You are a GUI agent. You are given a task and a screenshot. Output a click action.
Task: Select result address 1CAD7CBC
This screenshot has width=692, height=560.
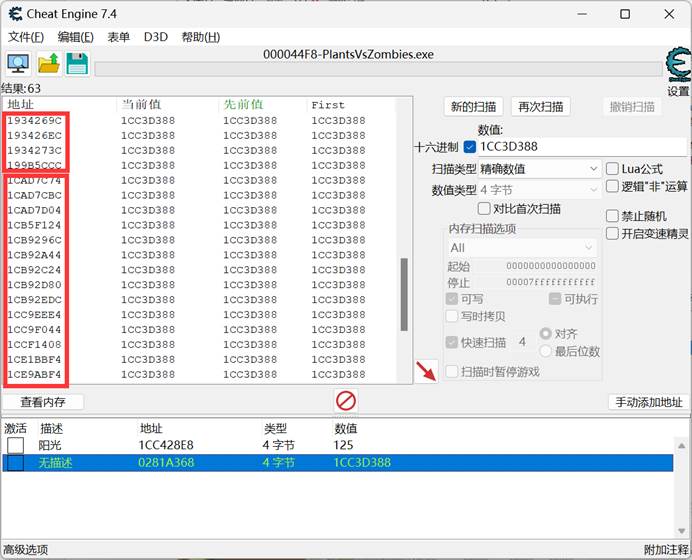tap(34, 195)
